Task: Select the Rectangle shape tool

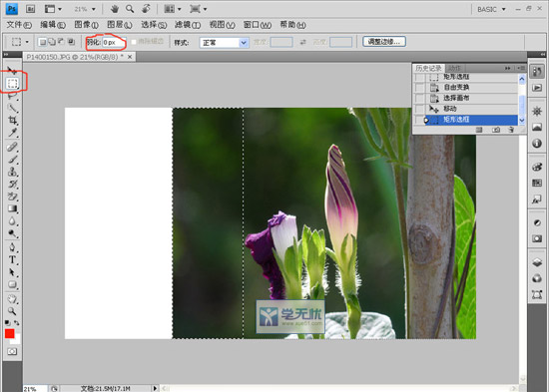Action: click(12, 284)
